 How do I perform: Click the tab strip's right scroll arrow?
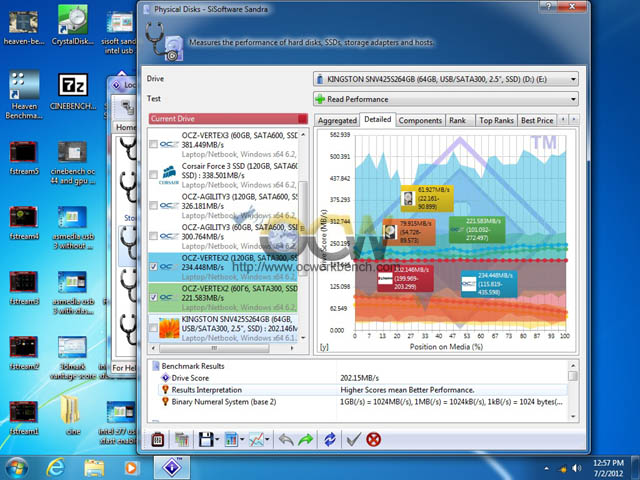tap(574, 120)
